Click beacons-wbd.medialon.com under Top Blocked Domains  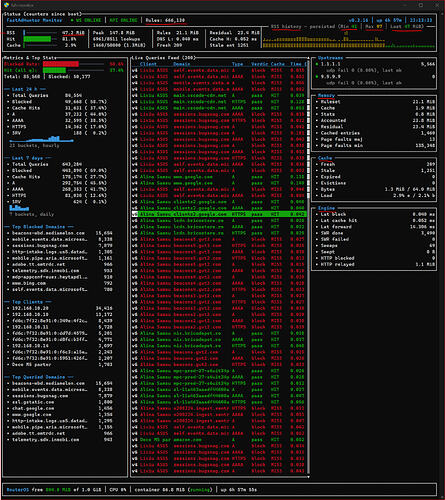(x=48, y=233)
